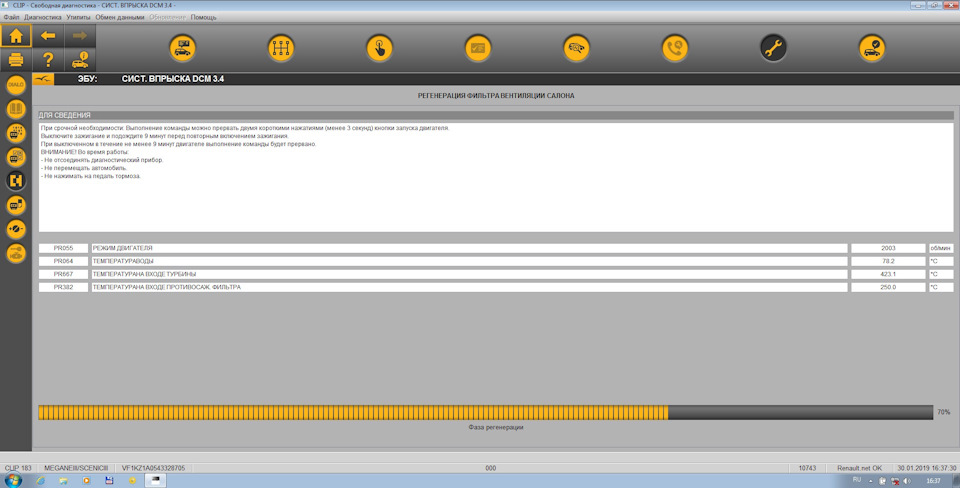Open the checklist screen toolbar icon

478,48
